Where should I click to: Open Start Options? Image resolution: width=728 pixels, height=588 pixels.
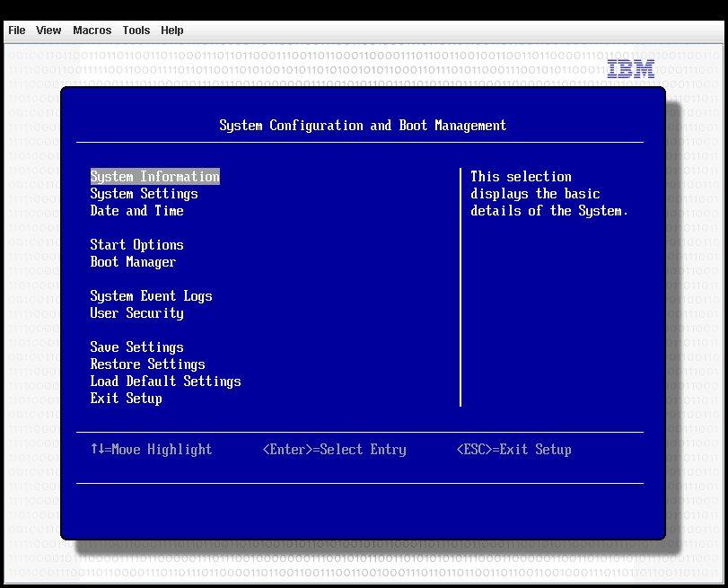[136, 244]
